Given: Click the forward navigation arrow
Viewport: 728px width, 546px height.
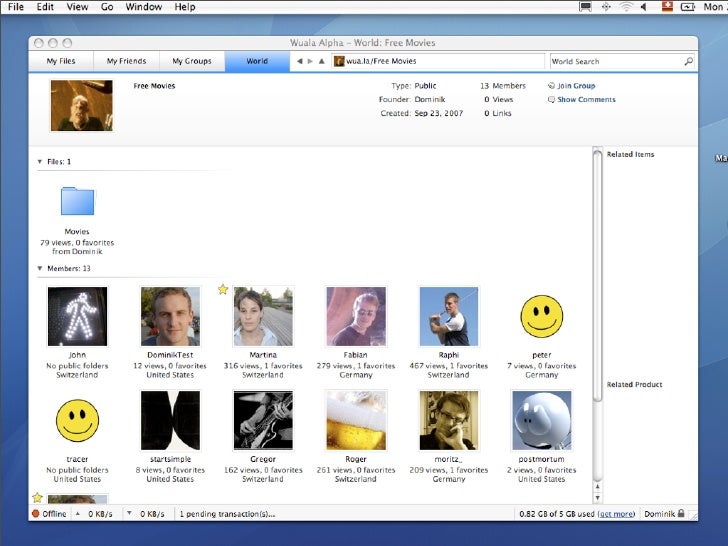Looking at the screenshot, I should tap(310, 61).
